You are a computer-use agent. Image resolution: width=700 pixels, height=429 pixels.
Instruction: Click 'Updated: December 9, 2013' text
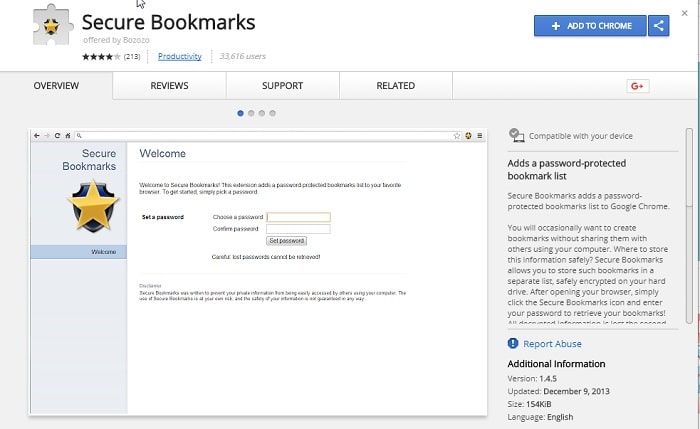[x=558, y=391]
